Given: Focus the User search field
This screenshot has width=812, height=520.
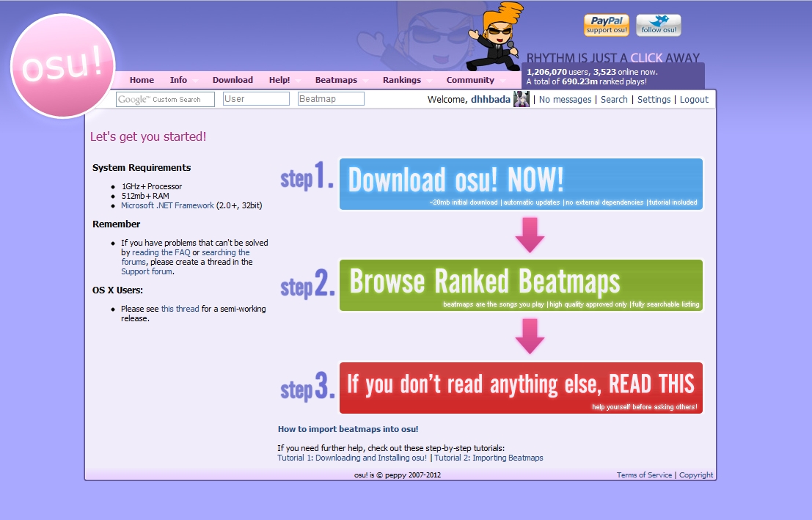Looking at the screenshot, I should [256, 99].
